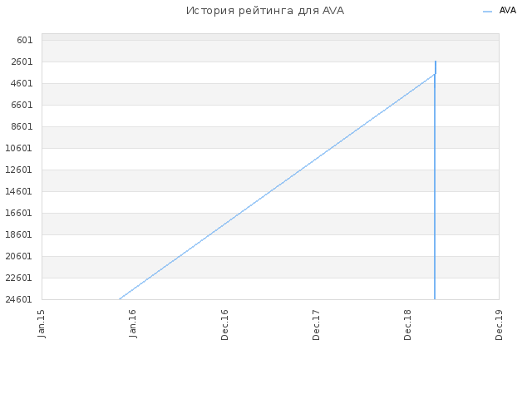Select the Dec.17 x-axis label

pos(316,325)
